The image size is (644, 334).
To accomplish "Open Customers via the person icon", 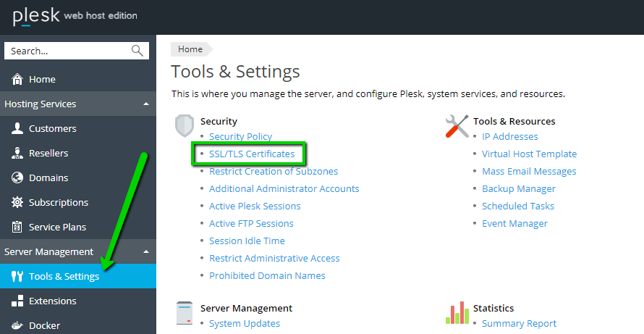I will click(x=17, y=129).
